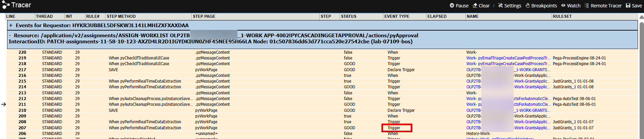Open tracer Settings
Viewport: 644px width, 139px height.
coord(509,6)
